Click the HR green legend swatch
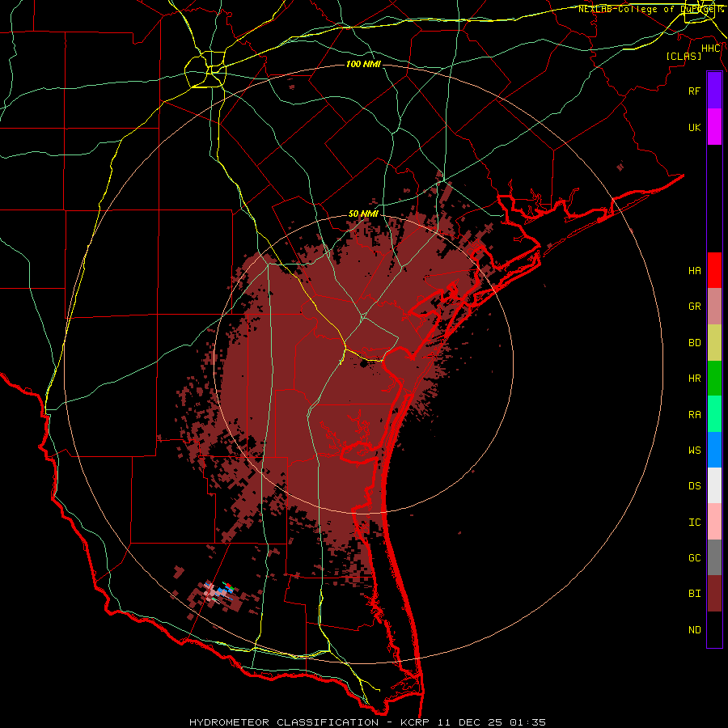 pyautogui.click(x=714, y=379)
